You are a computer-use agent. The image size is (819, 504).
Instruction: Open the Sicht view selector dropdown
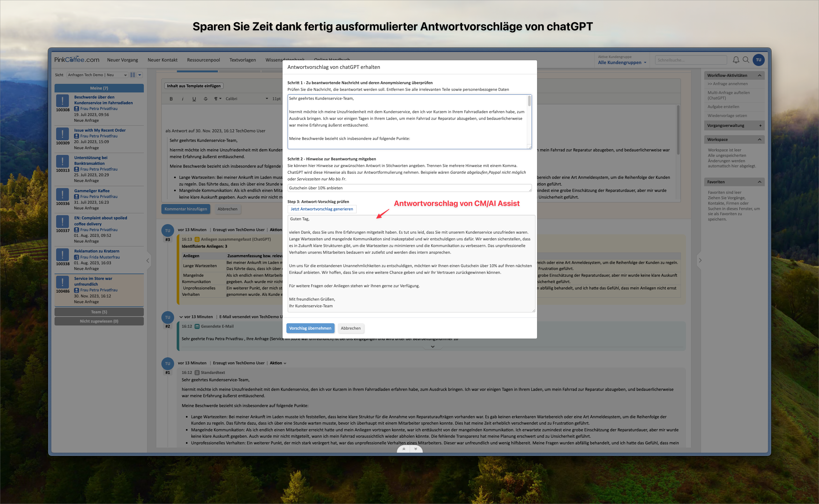97,75
